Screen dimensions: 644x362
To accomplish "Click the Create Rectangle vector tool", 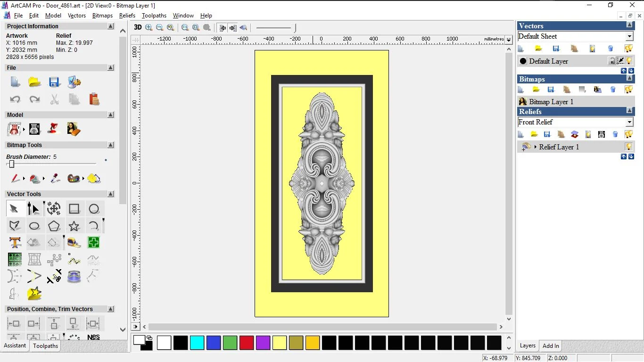I will point(74,209).
